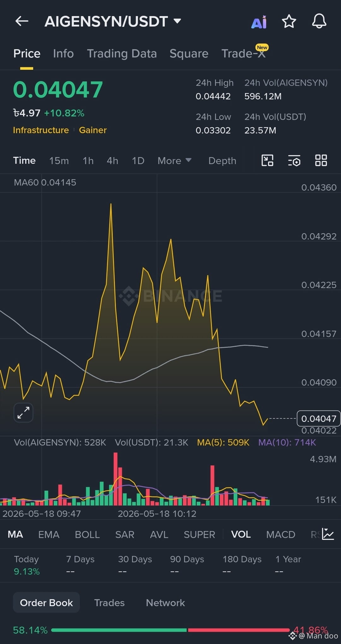341x644 pixels.
Task: Click the tallest red volume bar
Action: click(116, 479)
